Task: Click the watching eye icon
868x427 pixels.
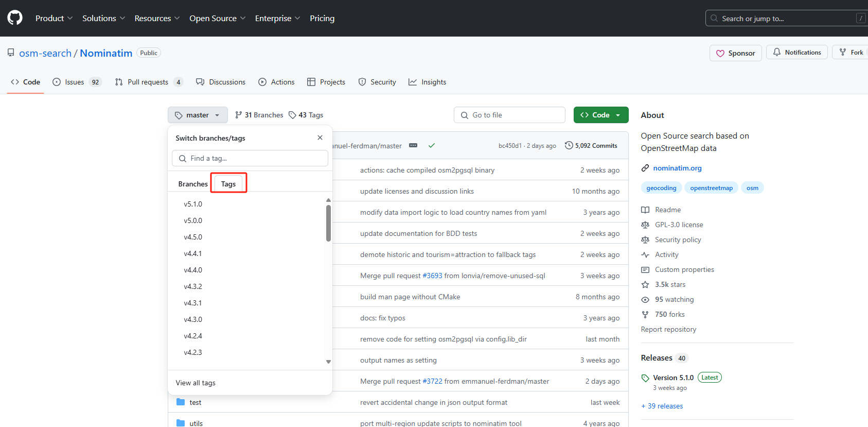Action: (645, 299)
